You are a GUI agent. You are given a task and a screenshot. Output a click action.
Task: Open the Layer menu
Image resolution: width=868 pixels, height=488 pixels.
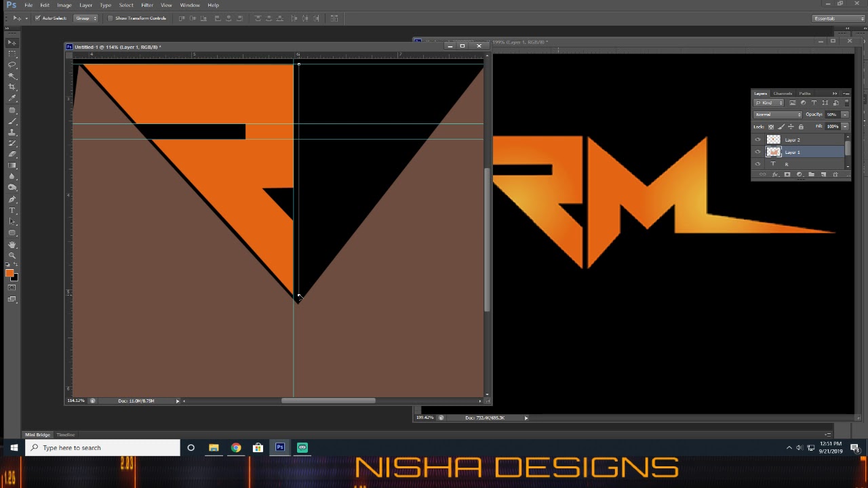(x=85, y=5)
